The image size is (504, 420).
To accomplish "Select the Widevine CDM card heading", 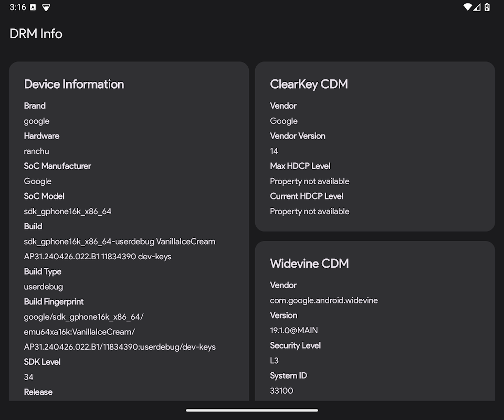I will [x=309, y=264].
